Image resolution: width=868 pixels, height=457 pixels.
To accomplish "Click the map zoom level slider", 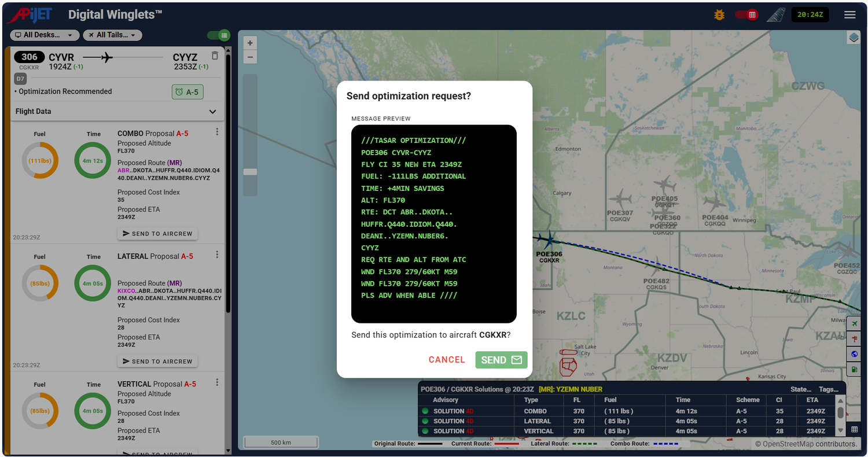I will tap(250, 135).
